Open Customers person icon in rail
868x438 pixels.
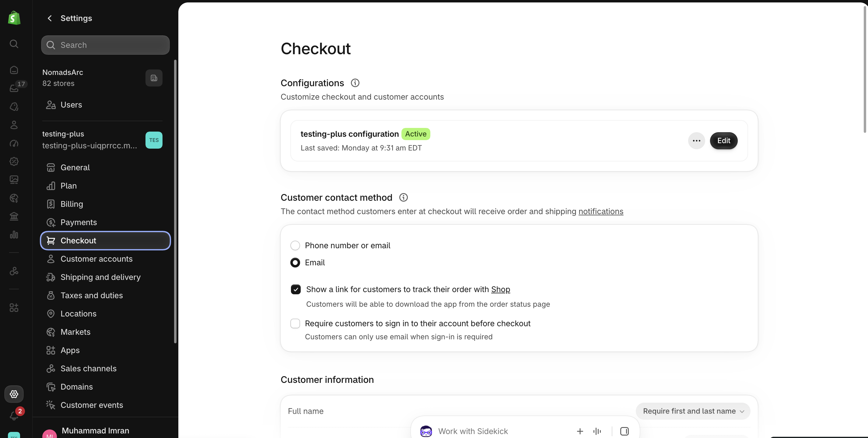(14, 125)
